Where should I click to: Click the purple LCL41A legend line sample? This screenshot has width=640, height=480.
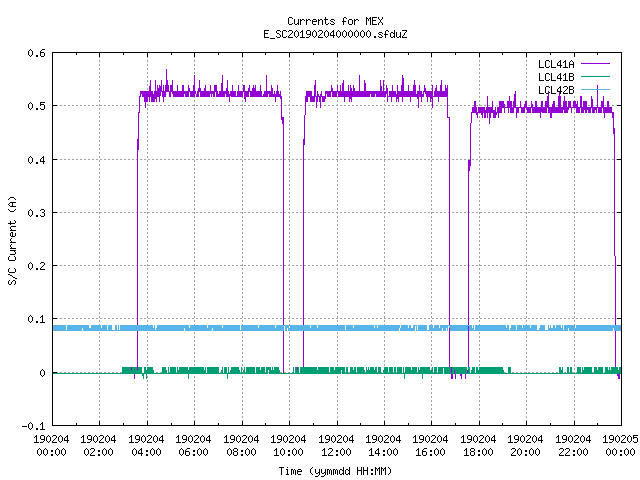point(595,64)
